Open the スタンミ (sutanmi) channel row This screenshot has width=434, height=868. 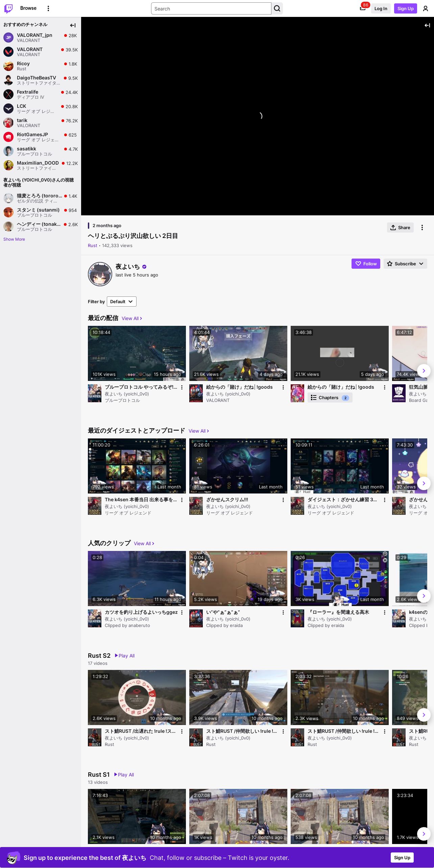tap(41, 212)
